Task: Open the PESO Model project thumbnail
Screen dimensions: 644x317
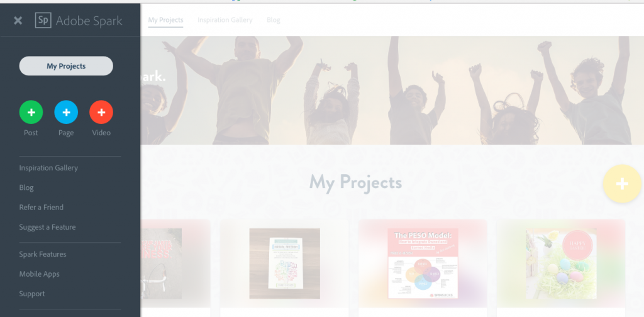Action: coord(423,264)
